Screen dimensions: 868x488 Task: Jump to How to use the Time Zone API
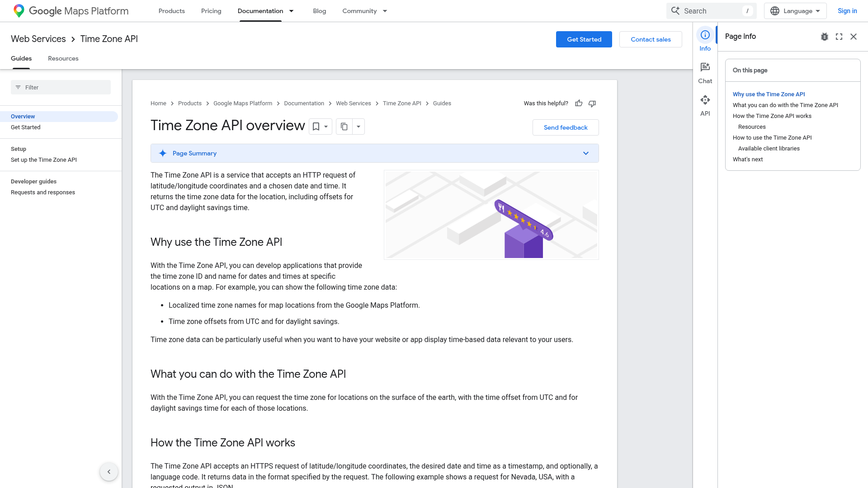coord(772,138)
